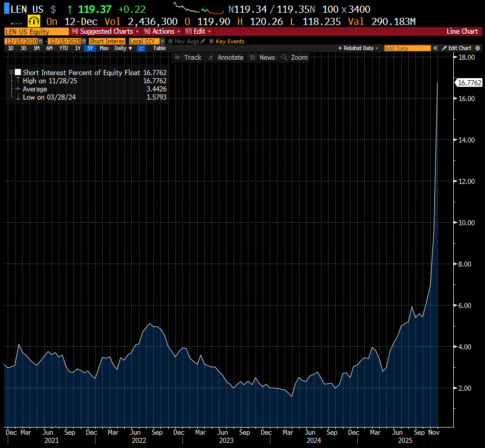Open chart settings gear icon
Viewport: 485px width, 448px height.
pyautogui.click(x=478, y=48)
